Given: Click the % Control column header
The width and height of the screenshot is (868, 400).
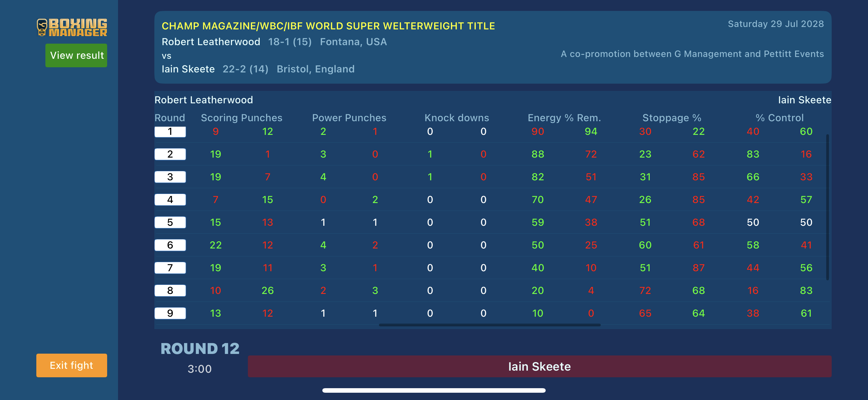Looking at the screenshot, I should tap(779, 118).
